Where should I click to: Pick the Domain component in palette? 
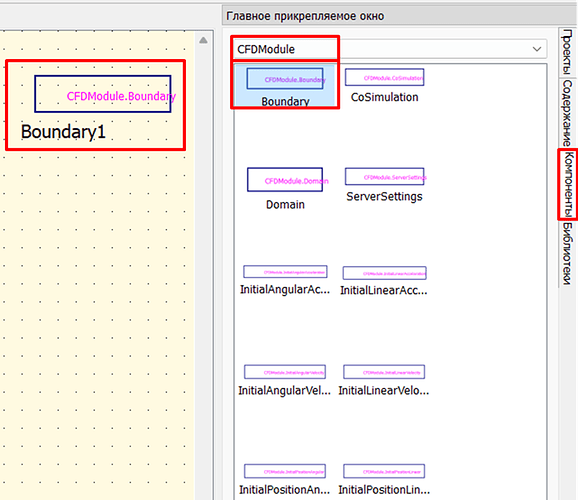point(285,189)
